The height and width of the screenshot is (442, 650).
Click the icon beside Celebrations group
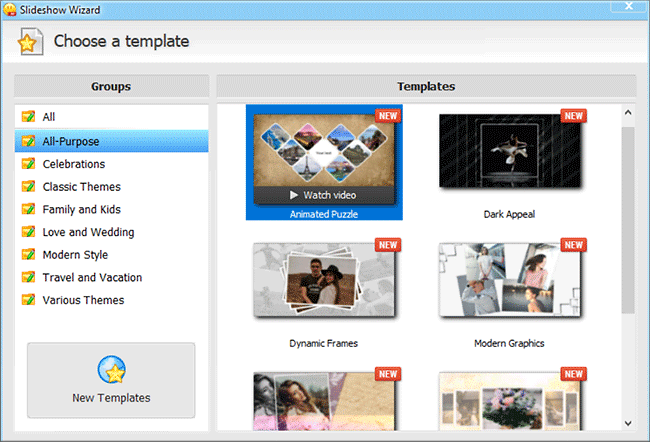(29, 164)
